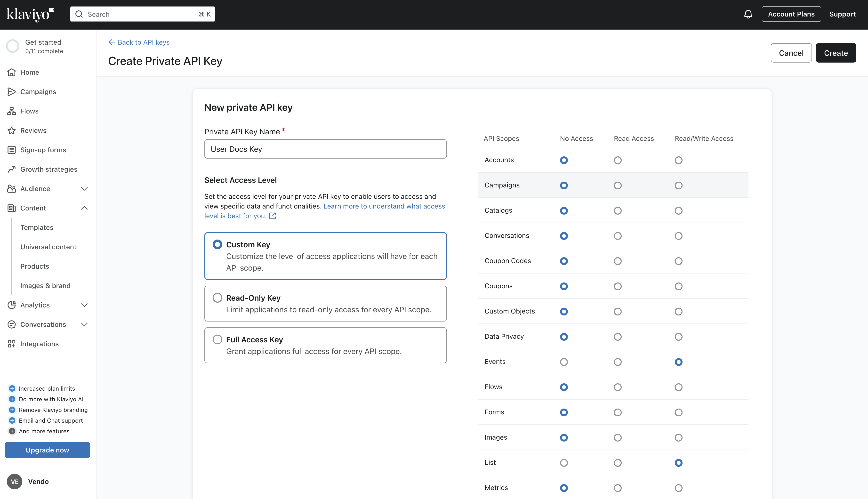Set Catalogs to Read Access

pos(618,211)
